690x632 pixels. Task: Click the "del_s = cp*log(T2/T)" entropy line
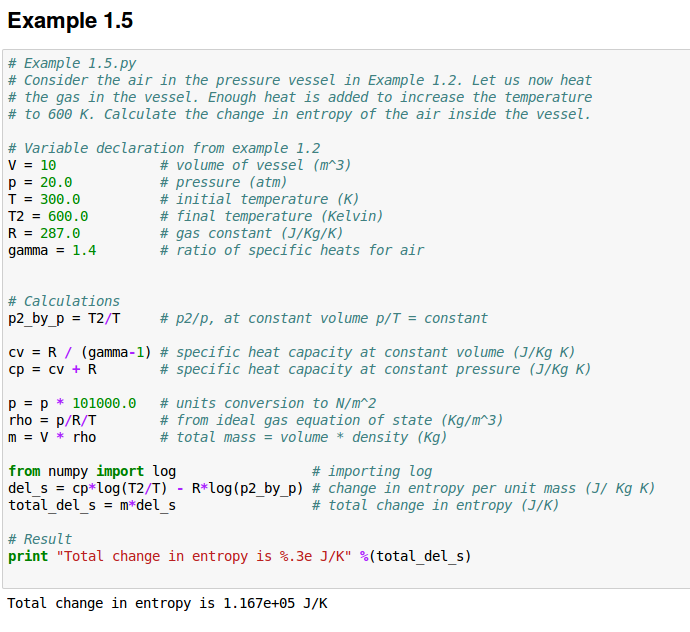[155, 488]
